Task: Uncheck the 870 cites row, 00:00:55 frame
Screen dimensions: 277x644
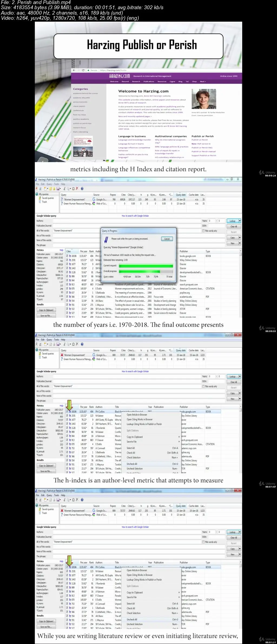Action: [67, 289]
